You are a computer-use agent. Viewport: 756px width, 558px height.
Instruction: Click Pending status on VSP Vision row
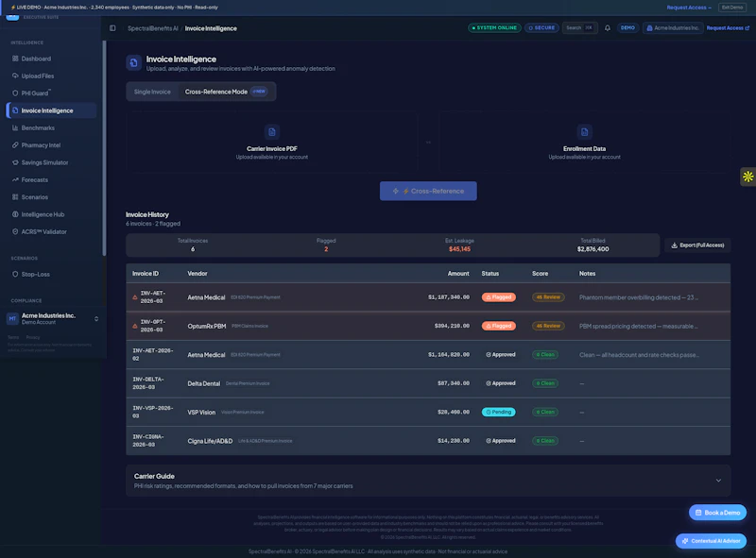click(499, 412)
